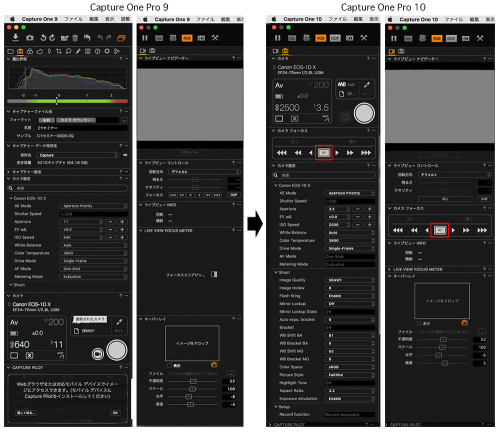Image resolution: width=500 pixels, height=432 pixels.
Task: Collapse LIVE VIEW FOCUS METER section, Capture One 9
Action: tap(141, 230)
